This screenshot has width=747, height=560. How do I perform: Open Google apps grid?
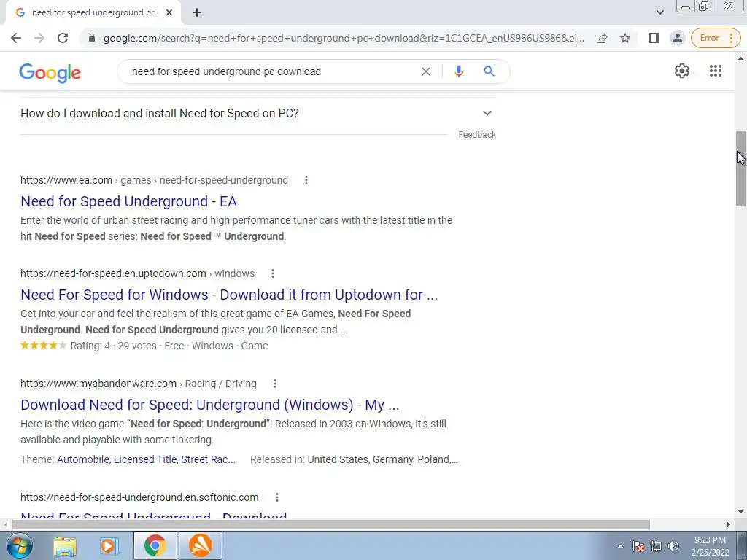click(715, 71)
